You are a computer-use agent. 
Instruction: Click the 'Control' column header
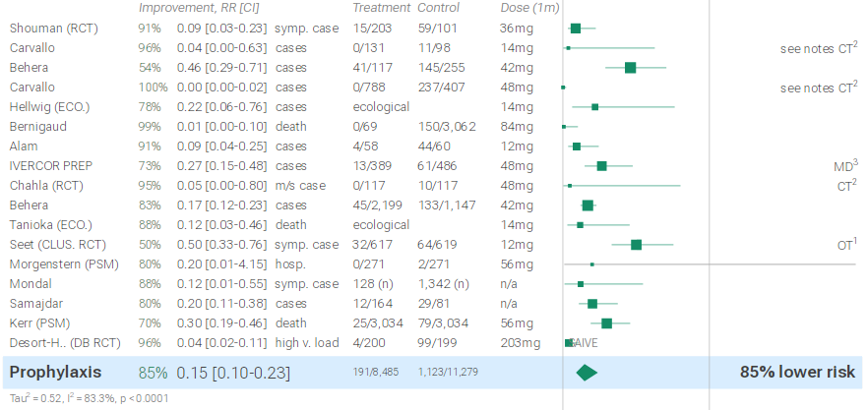point(439,8)
